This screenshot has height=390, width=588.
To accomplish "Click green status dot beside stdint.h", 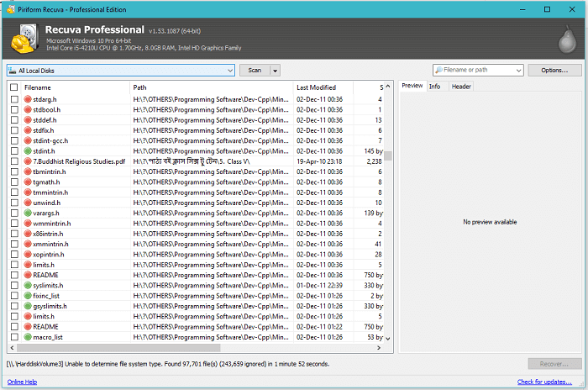I will 28,151.
